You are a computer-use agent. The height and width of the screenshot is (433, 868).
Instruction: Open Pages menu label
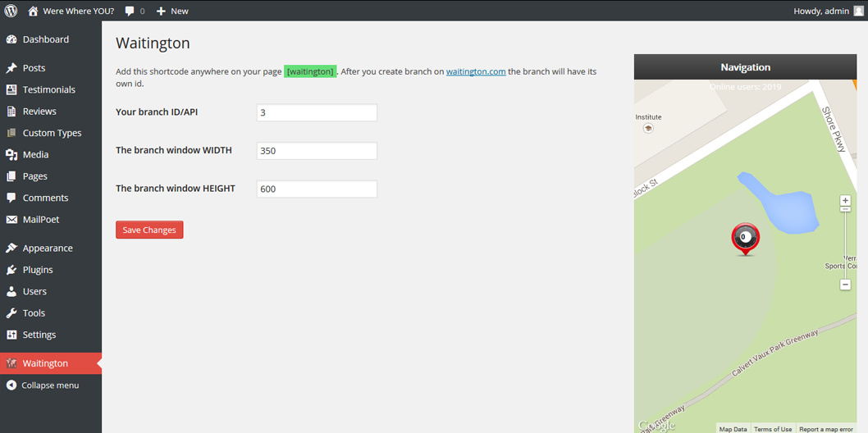(x=35, y=176)
